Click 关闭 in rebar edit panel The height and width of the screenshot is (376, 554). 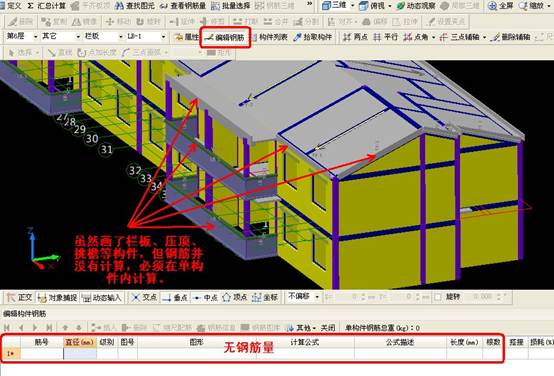pyautogui.click(x=328, y=328)
